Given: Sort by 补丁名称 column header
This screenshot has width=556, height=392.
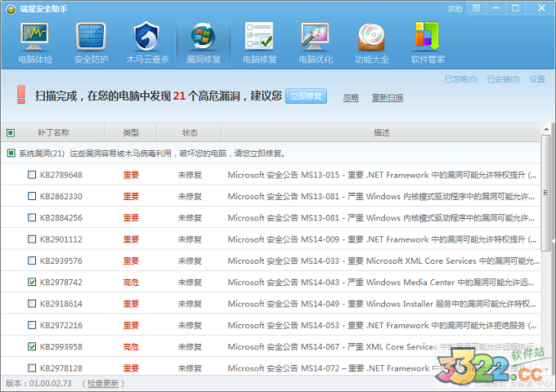Looking at the screenshot, I should click(x=53, y=133).
